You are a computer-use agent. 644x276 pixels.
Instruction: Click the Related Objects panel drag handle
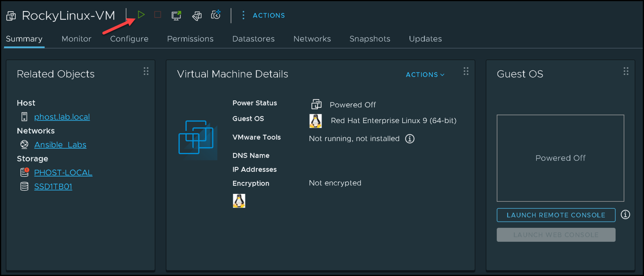tap(146, 71)
